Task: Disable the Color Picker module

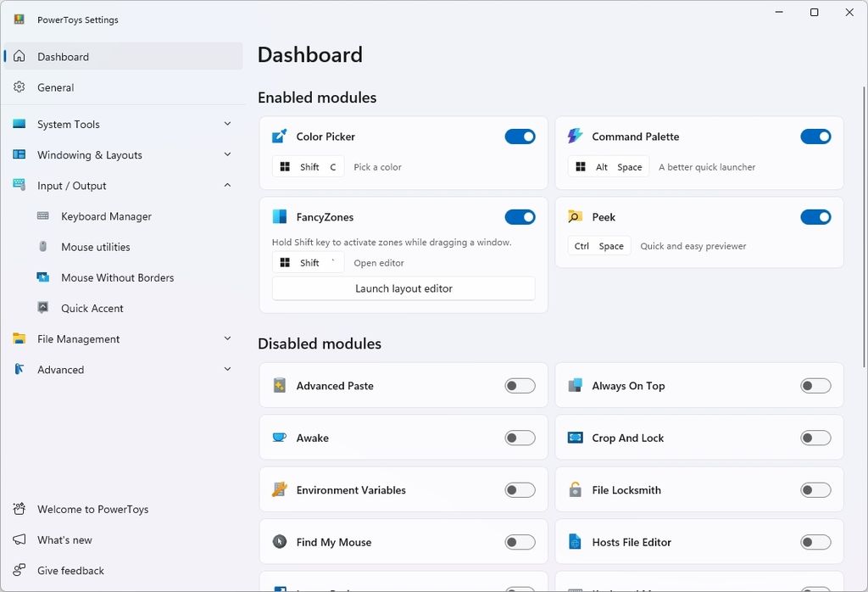Action: click(520, 136)
